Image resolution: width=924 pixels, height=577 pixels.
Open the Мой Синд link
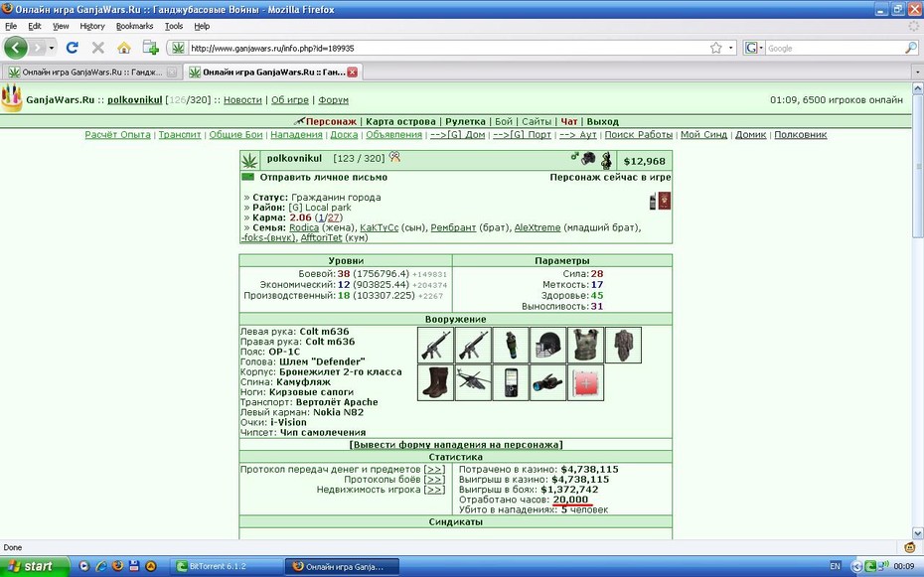[703, 135]
